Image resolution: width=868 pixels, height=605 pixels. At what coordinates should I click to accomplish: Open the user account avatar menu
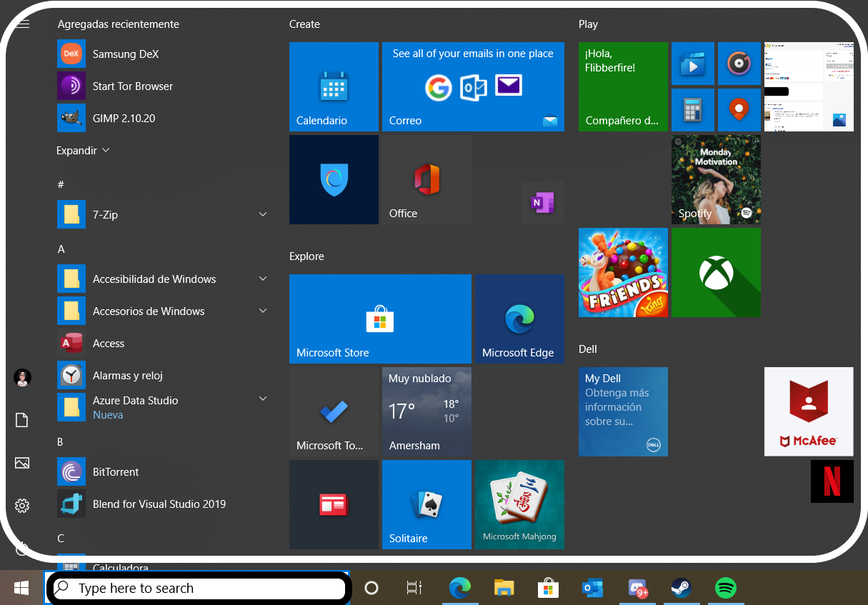(x=22, y=378)
